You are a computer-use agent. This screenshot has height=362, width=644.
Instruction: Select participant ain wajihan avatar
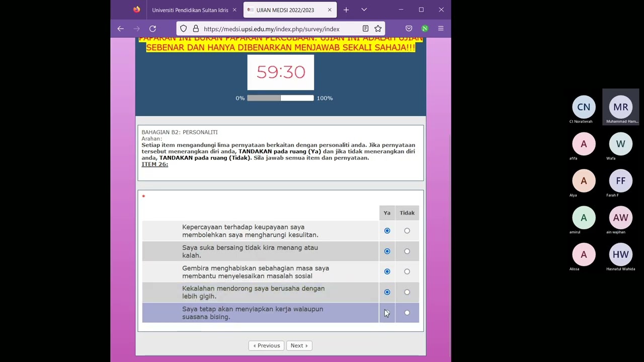(621, 218)
